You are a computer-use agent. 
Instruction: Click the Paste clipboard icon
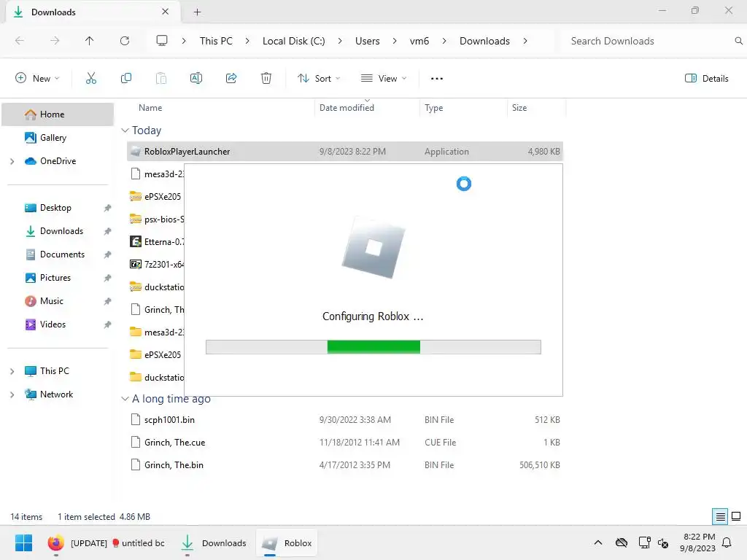[x=161, y=79]
